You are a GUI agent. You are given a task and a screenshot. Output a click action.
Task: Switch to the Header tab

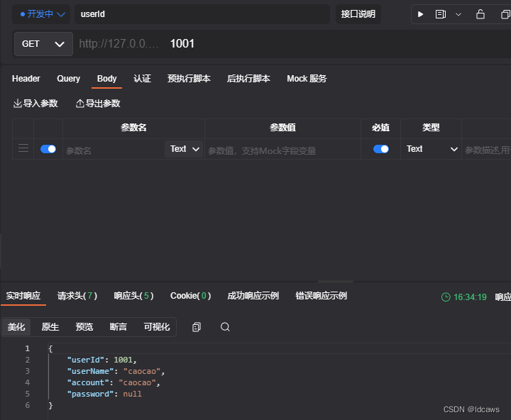(x=26, y=79)
